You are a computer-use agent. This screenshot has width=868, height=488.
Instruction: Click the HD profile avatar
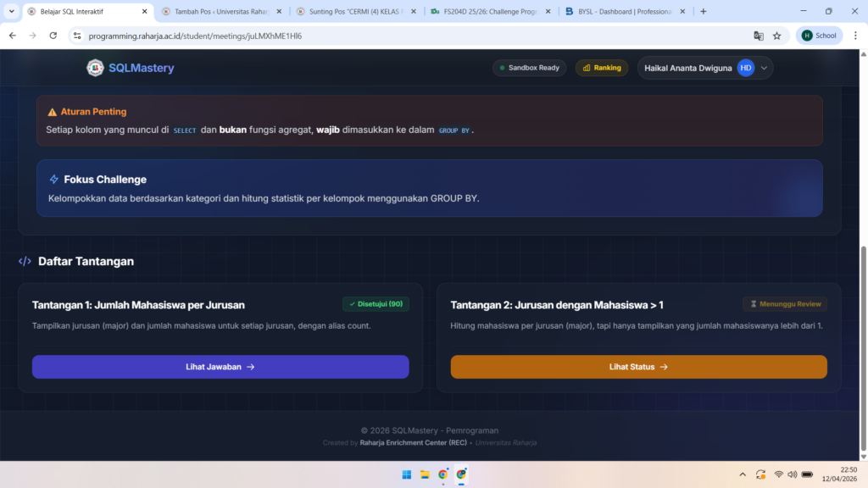[745, 68]
